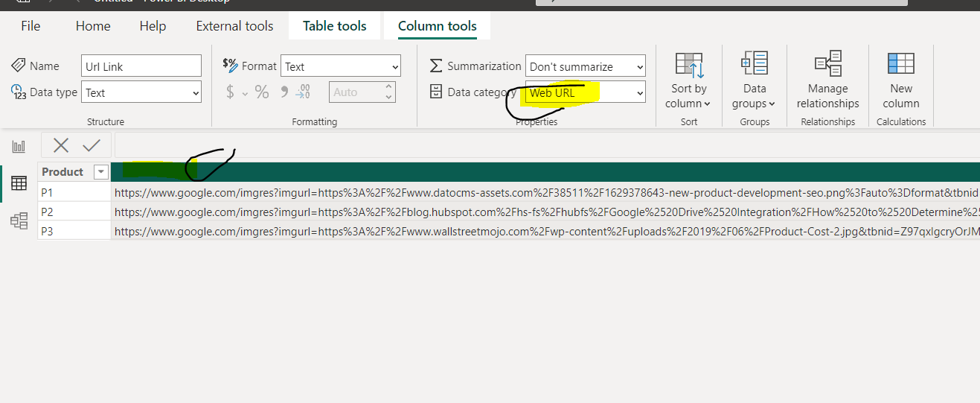
Task: Open the currency format dropdown arrow
Action: coord(245,93)
